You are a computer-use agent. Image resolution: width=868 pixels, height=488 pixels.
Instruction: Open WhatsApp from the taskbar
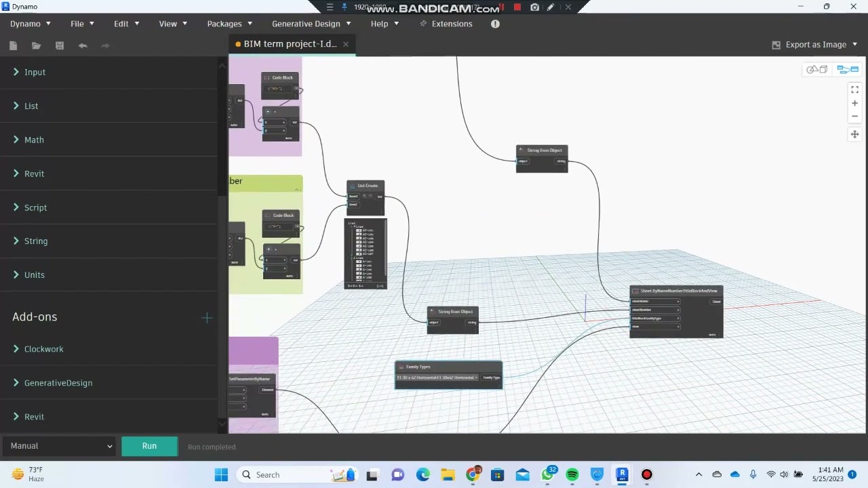coord(547,474)
